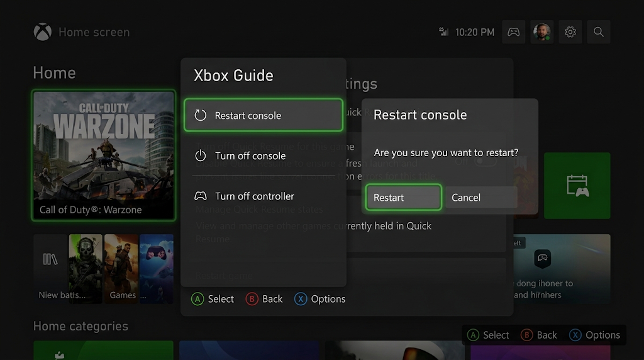The image size is (644, 360).
Task: Select Turn off console menu item
Action: tap(264, 155)
